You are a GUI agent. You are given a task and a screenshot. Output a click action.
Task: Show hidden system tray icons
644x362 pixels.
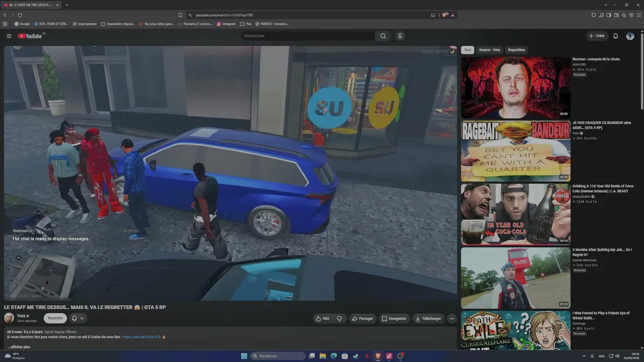click(584, 356)
